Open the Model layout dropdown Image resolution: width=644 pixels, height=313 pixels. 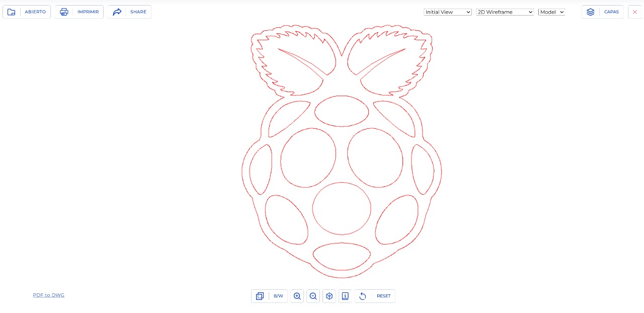pos(552,12)
